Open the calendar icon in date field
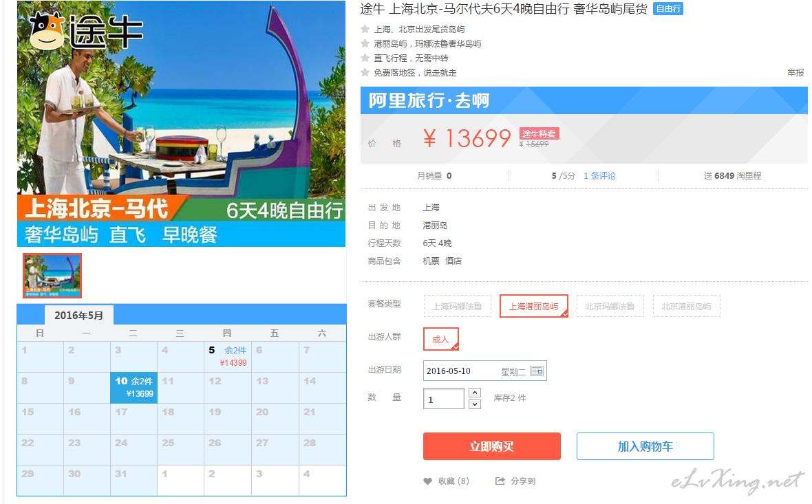The height and width of the screenshot is (504, 812). 537,371
